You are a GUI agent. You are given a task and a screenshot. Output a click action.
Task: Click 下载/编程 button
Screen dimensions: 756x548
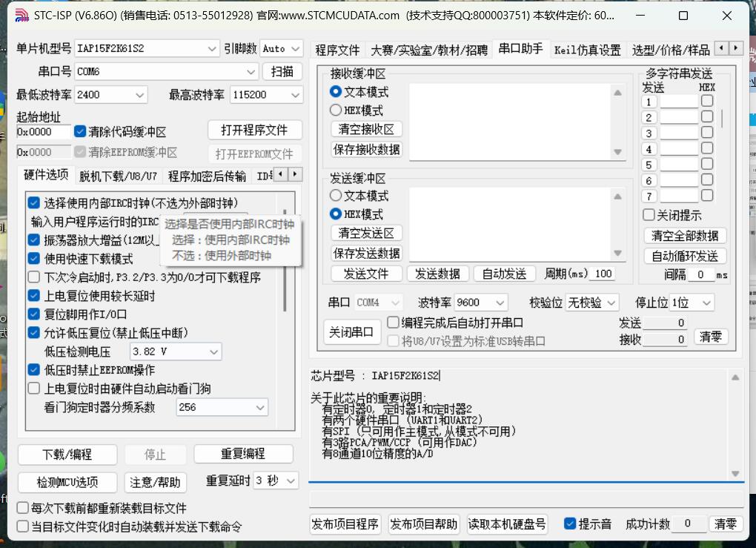click(67, 455)
